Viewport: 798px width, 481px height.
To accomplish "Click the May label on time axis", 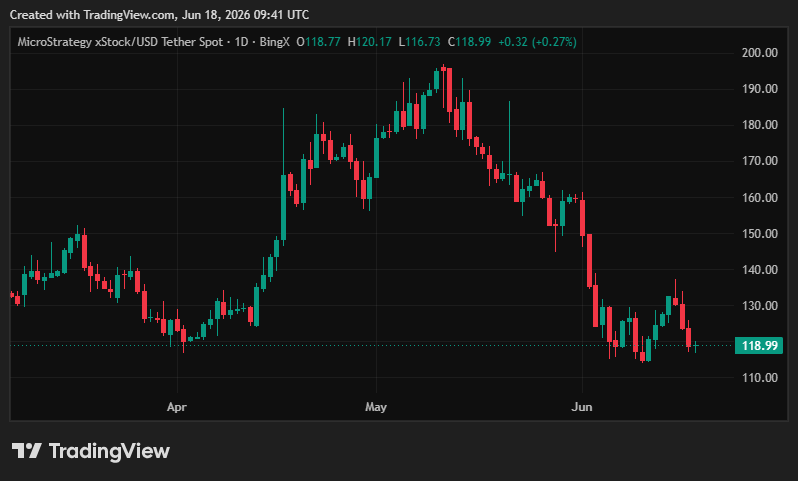I will (x=376, y=407).
